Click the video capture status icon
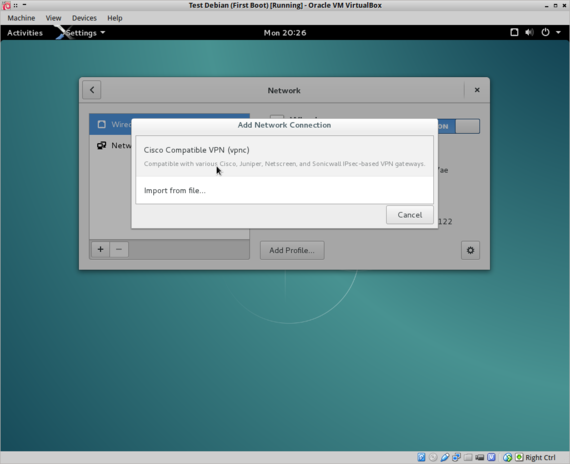The width and height of the screenshot is (570, 464). (479, 457)
